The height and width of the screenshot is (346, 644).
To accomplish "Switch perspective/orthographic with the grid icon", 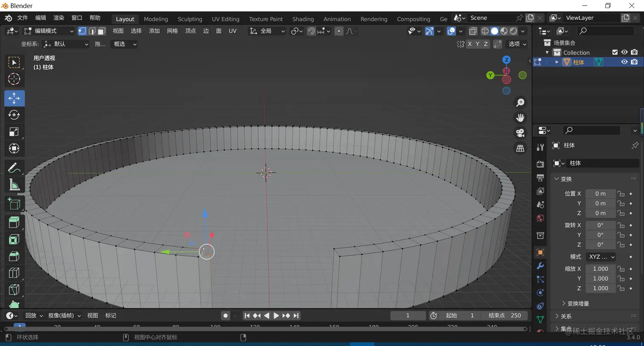I will click(x=520, y=148).
